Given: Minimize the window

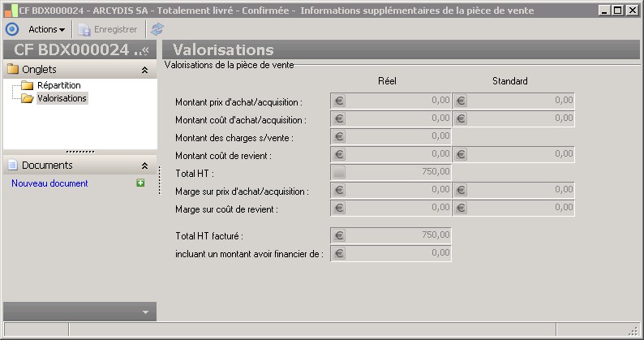Looking at the screenshot, I should click(603, 11).
